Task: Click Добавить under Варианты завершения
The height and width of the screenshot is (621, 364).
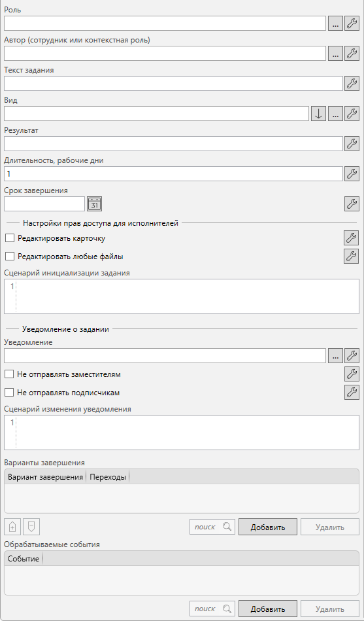Action: (x=268, y=527)
